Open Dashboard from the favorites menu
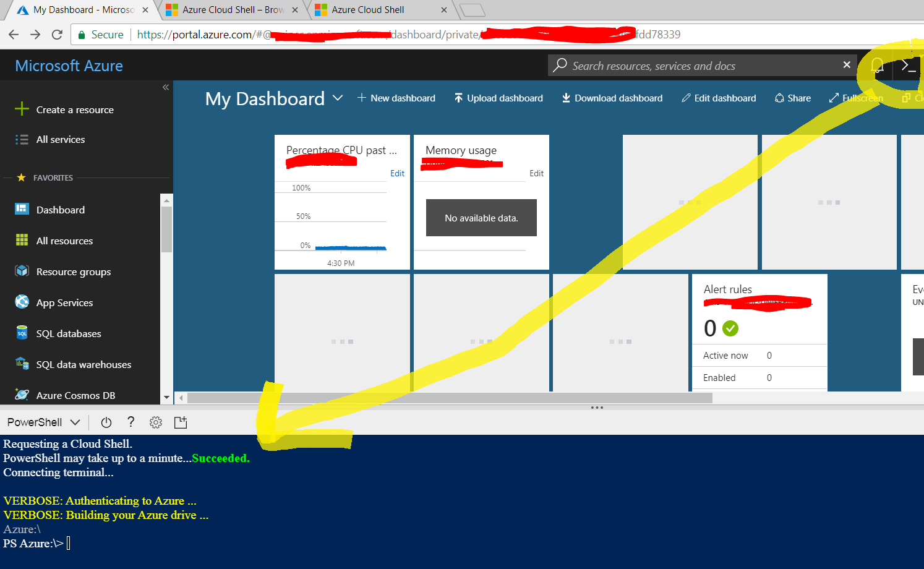This screenshot has height=569, width=924. tap(60, 210)
